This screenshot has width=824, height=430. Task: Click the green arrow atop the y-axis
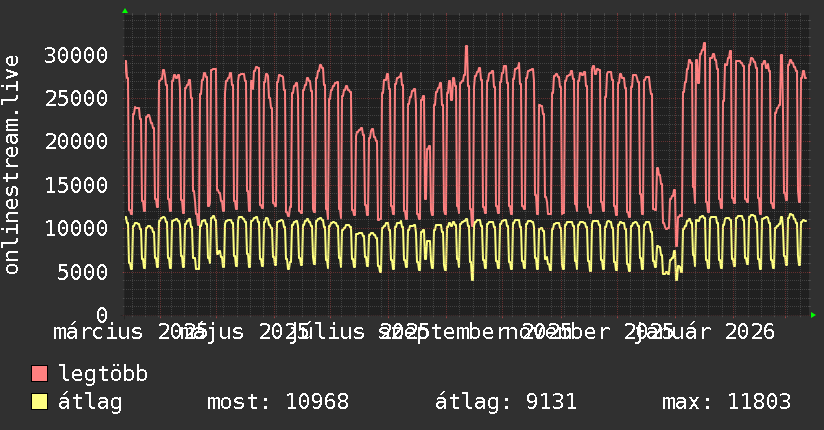pyautogui.click(x=125, y=11)
